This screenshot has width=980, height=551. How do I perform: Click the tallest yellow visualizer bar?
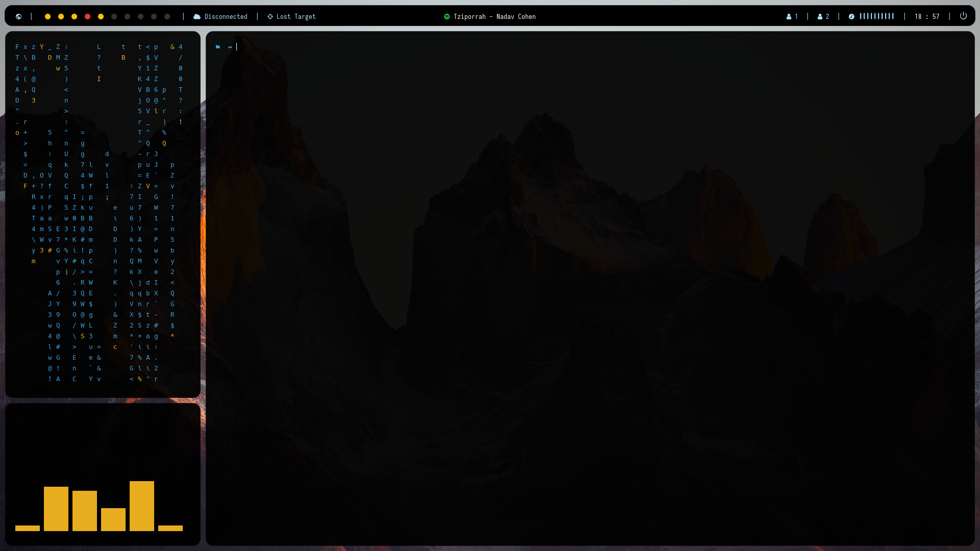pos(142,506)
